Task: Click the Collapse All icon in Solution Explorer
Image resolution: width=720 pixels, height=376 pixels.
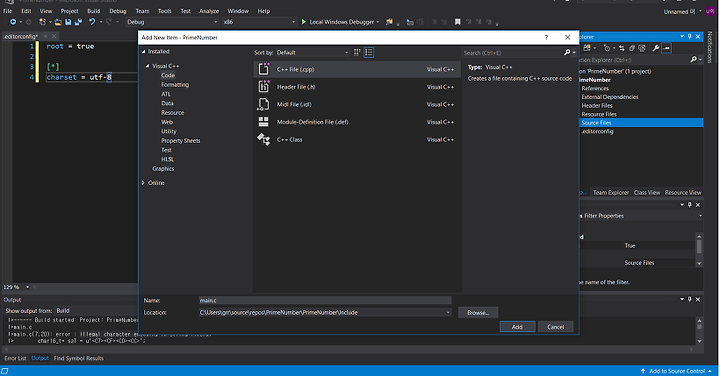Action: pos(632,48)
